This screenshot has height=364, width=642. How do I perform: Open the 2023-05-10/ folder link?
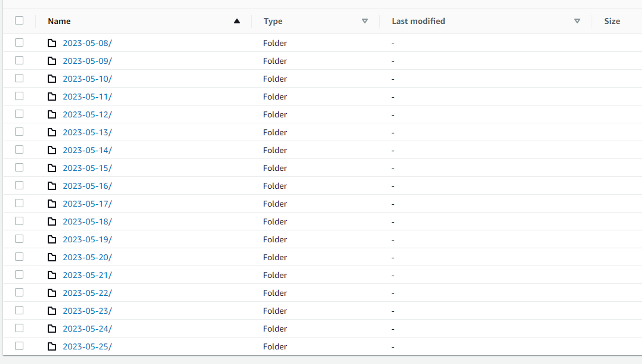(x=87, y=79)
